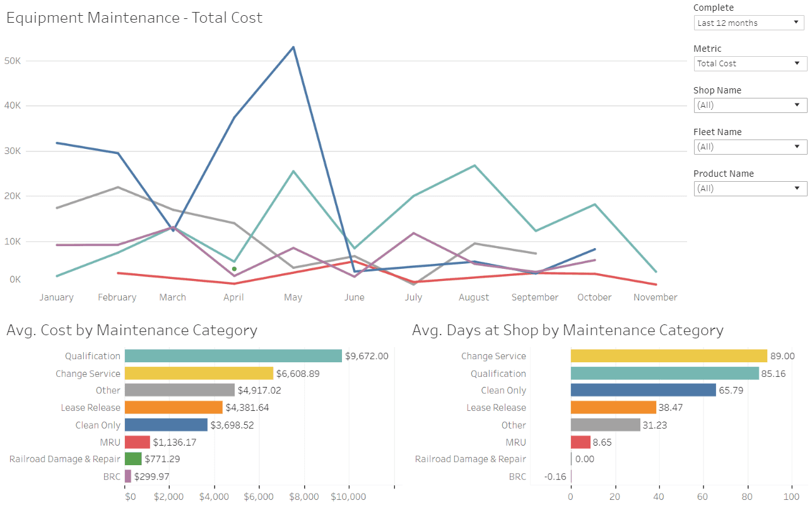Click the Qualification category label
This screenshot has width=812, height=510.
pos(93,355)
